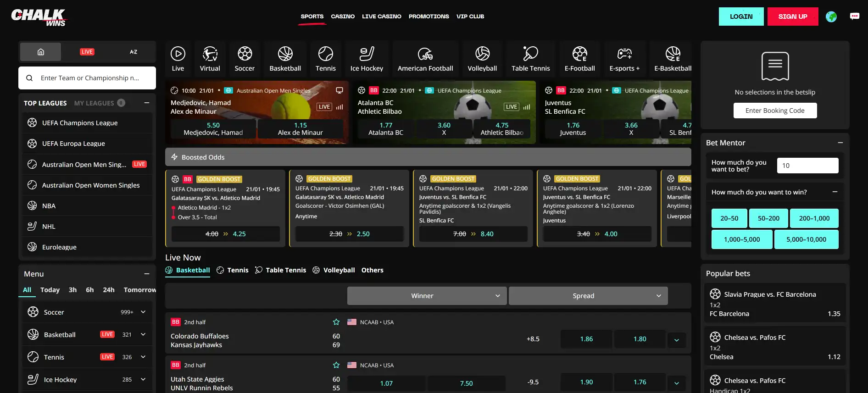868x393 pixels.
Task: Favorite the Utah State Aggies match star
Action: [x=336, y=365]
